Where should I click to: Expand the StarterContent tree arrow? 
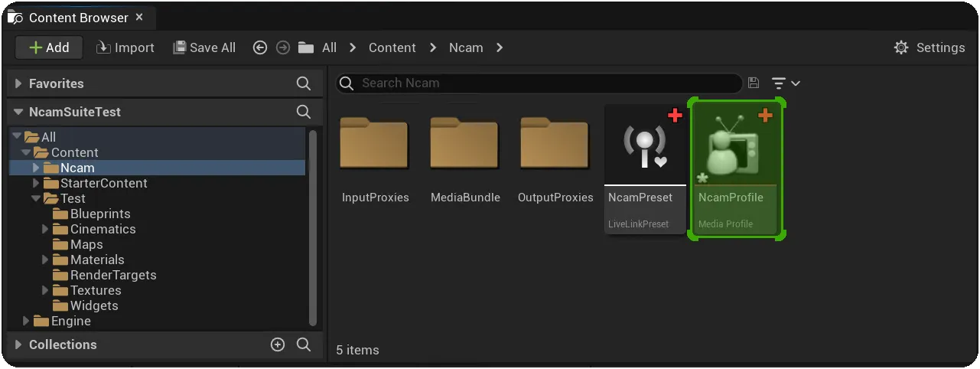point(35,183)
